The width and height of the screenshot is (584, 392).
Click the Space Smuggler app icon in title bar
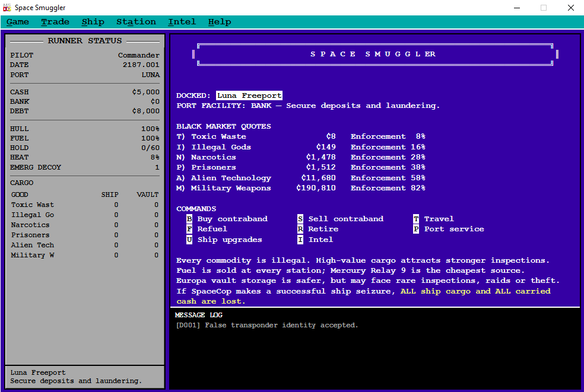[x=7, y=8]
